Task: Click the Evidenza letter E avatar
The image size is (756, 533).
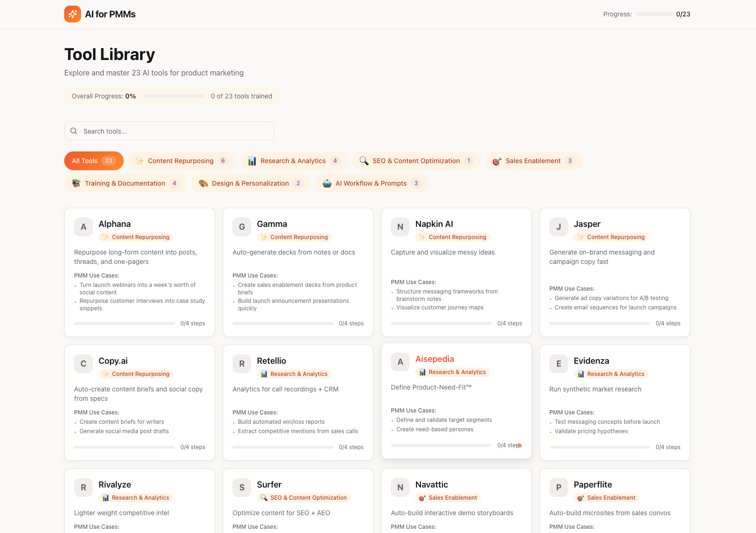Action: tap(559, 364)
